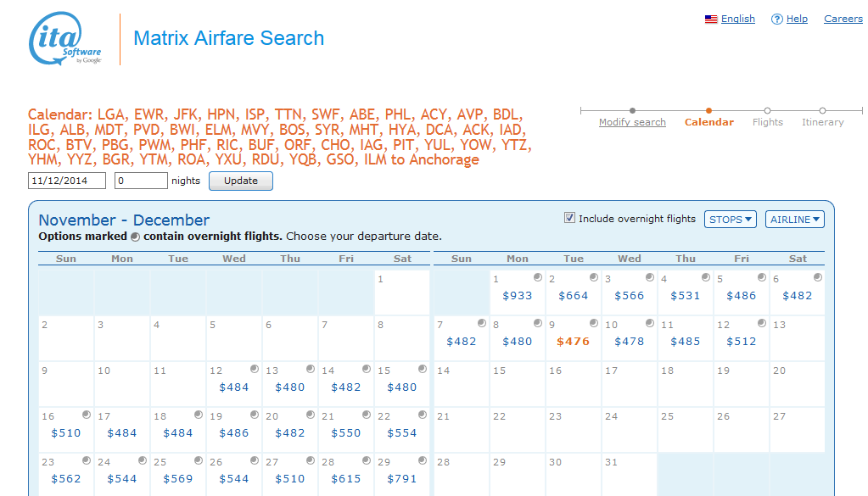Switch to the Calendar step

[x=708, y=122]
